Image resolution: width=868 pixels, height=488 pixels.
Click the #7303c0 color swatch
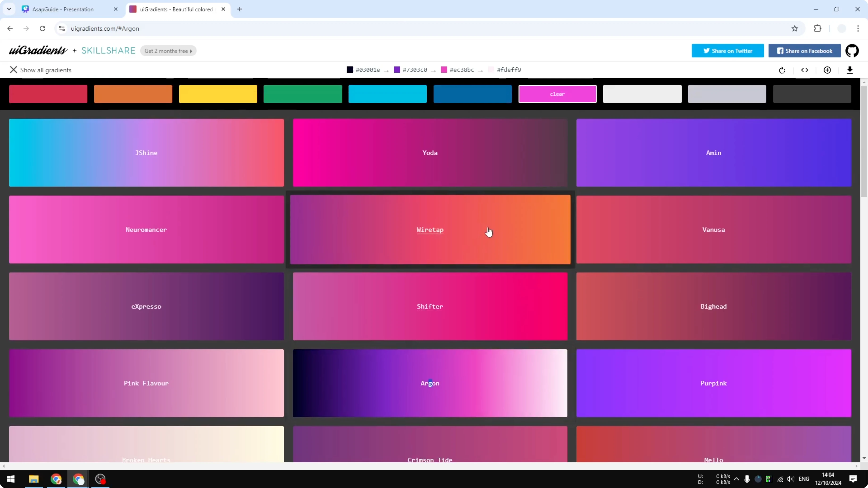[397, 70]
